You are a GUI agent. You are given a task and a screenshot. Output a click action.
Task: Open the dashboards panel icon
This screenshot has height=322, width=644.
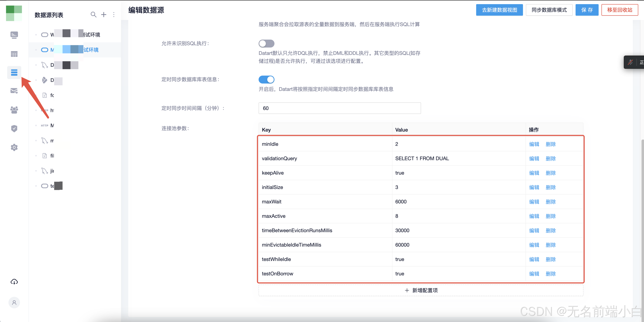coord(14,35)
